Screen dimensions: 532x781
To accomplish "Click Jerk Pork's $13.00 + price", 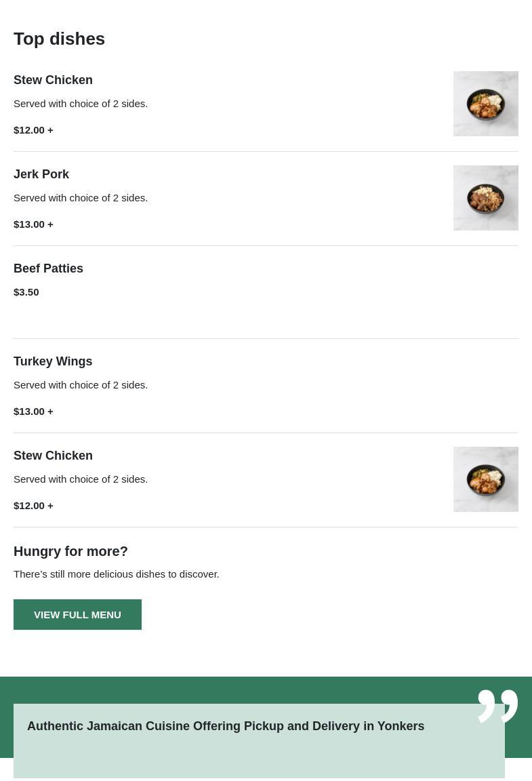I will pos(33,224).
